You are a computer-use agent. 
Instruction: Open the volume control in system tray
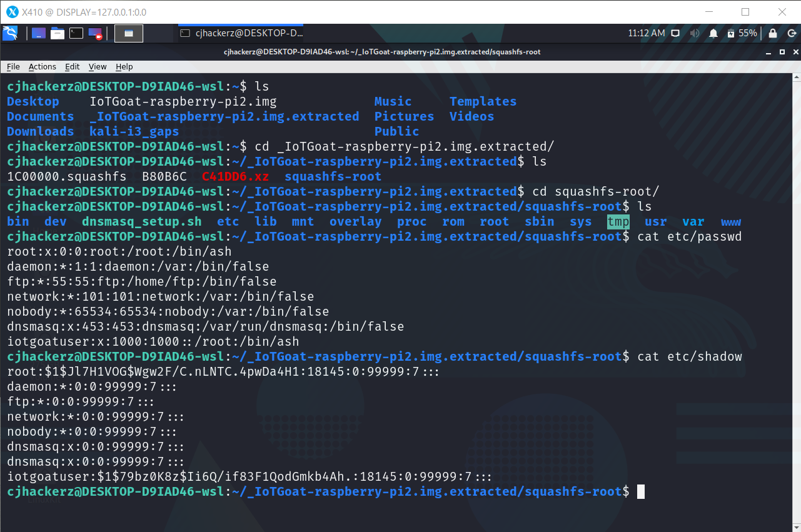pos(695,34)
